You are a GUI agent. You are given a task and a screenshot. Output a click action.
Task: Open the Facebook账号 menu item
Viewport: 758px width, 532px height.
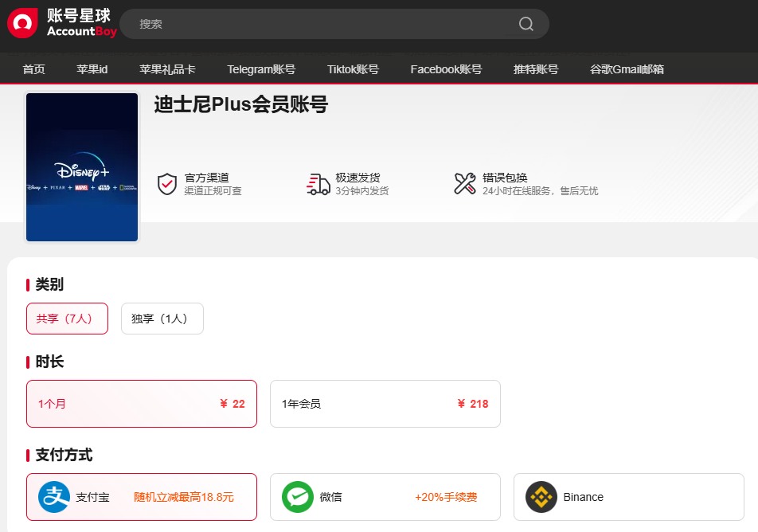coord(446,69)
